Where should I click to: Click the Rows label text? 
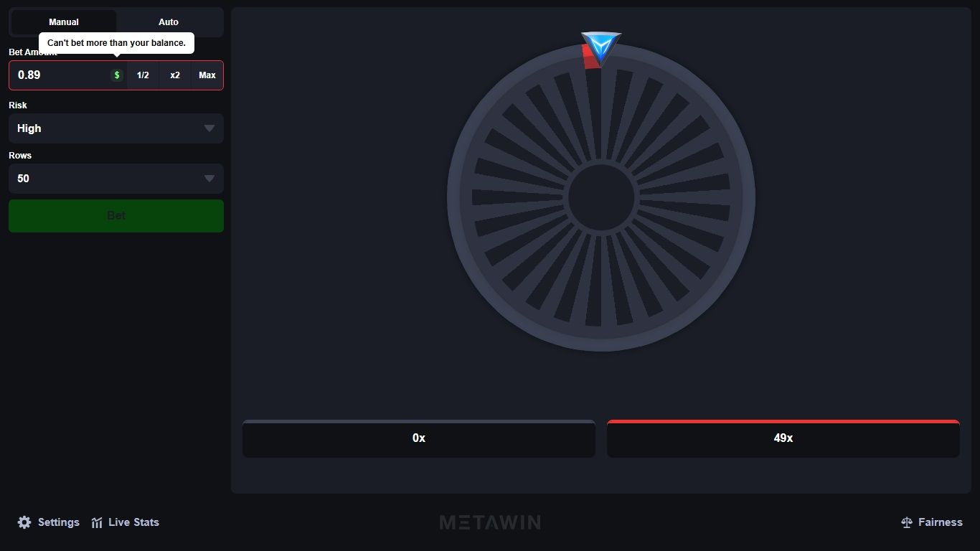pyautogui.click(x=20, y=155)
